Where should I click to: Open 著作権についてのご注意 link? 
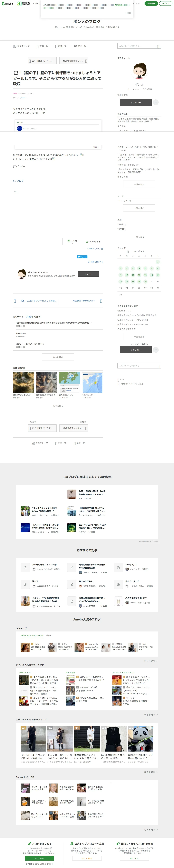coord(130,384)
